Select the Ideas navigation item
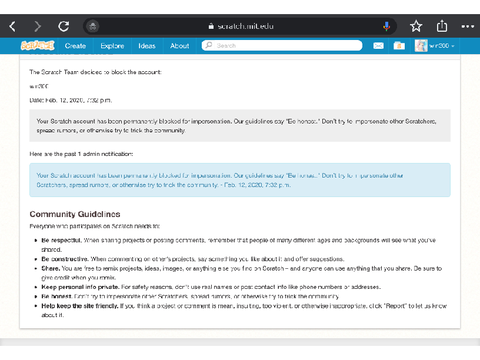 147,46
